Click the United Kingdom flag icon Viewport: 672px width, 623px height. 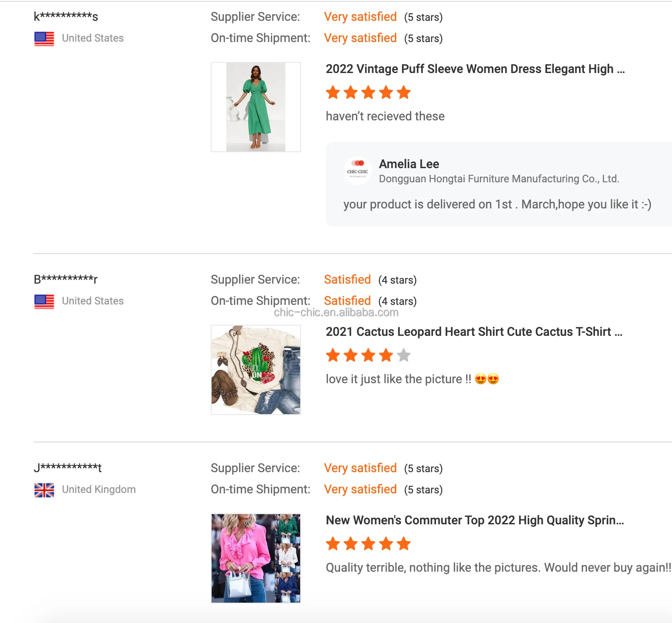point(44,490)
